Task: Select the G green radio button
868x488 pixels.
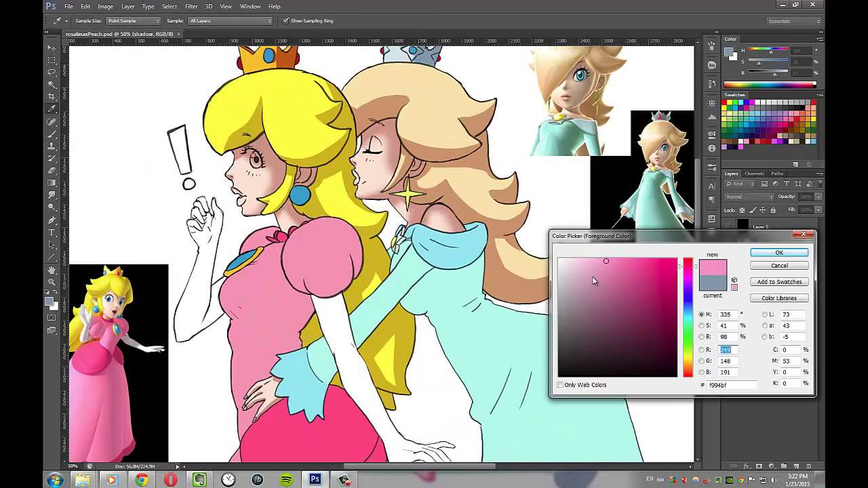Action: pos(702,361)
